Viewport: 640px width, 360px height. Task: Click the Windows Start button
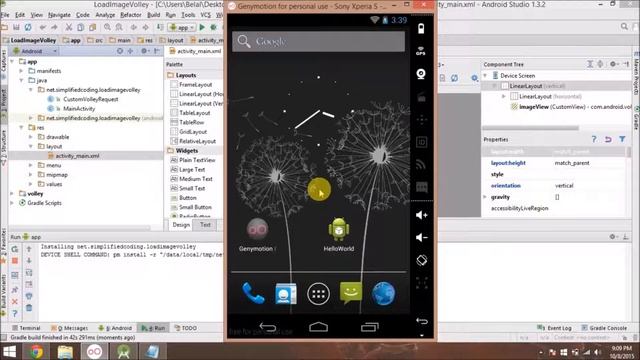9,351
